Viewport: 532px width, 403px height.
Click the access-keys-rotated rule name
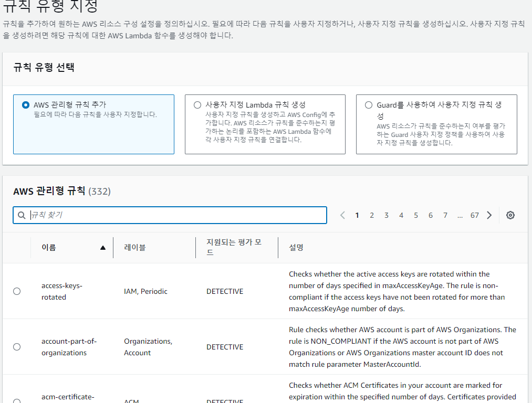click(62, 291)
